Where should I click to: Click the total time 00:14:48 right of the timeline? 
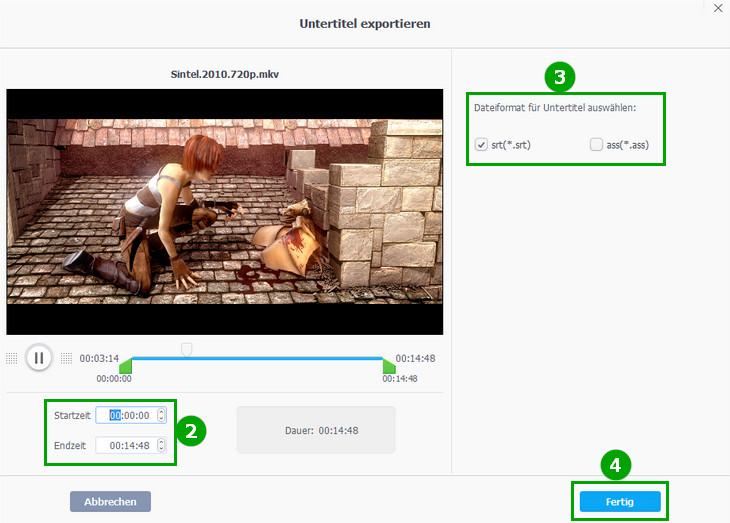[x=415, y=359]
